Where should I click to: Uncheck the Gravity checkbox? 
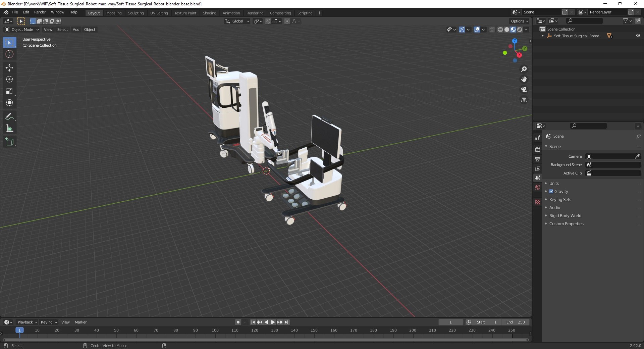click(x=551, y=191)
